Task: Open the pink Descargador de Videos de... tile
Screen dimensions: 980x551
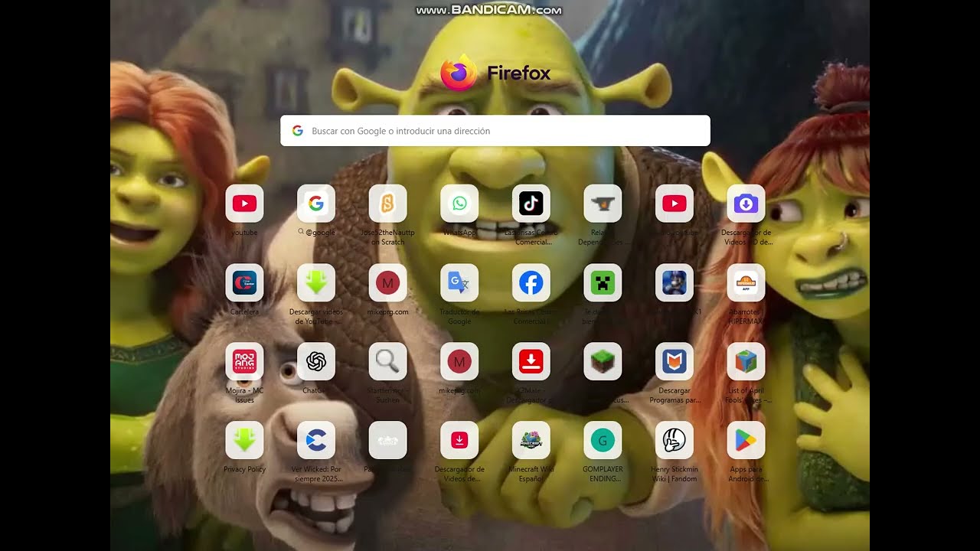Action: 459,440
